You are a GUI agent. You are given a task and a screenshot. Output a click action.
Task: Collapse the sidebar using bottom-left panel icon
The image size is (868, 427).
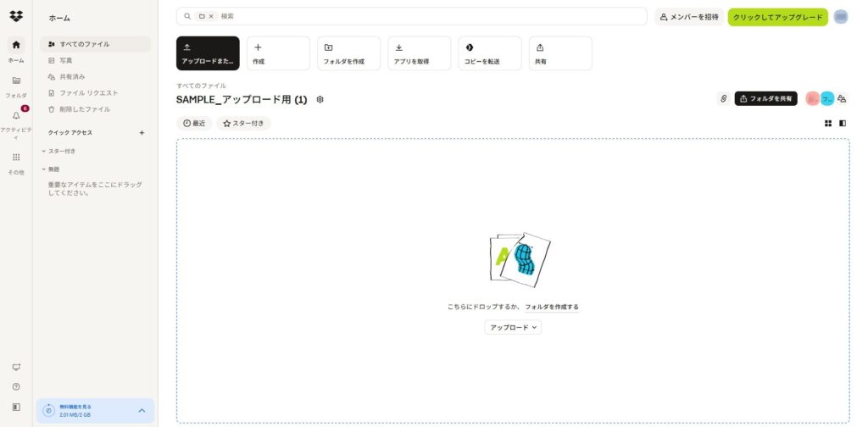point(16,408)
